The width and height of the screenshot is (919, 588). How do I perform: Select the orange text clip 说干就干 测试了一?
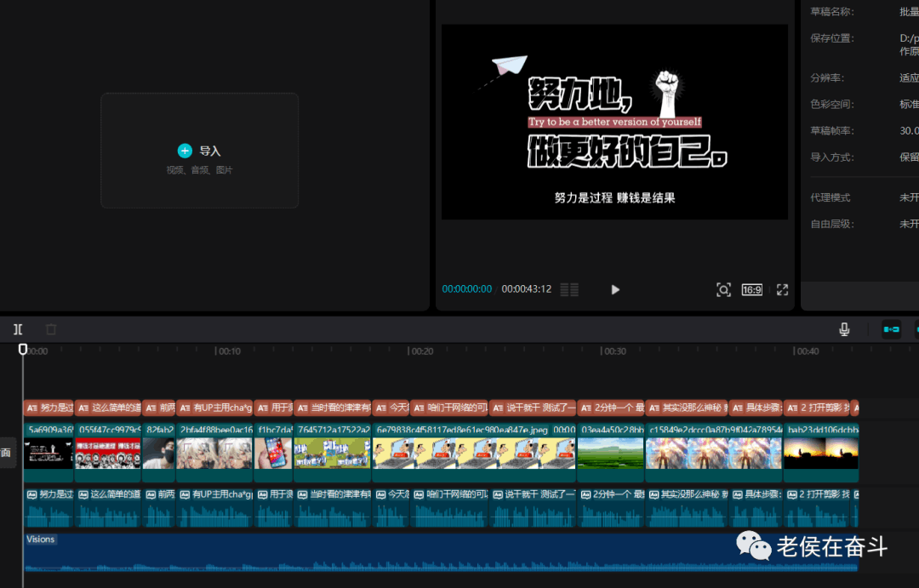tap(533, 408)
